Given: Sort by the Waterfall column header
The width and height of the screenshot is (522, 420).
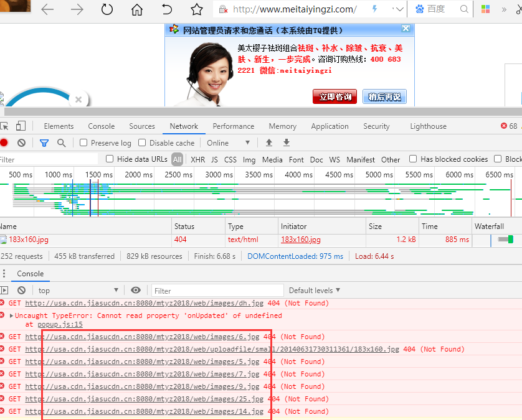Looking at the screenshot, I should [x=496, y=226].
